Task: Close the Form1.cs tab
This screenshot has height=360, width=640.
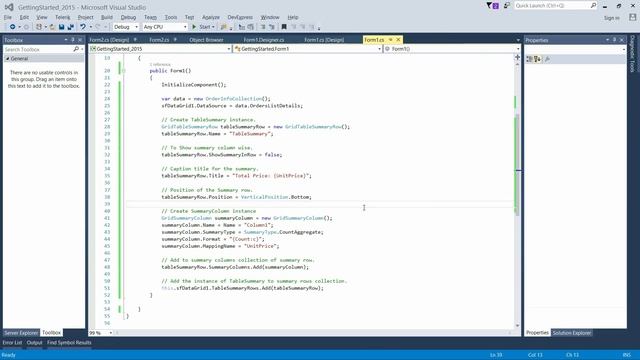Action: [398, 40]
